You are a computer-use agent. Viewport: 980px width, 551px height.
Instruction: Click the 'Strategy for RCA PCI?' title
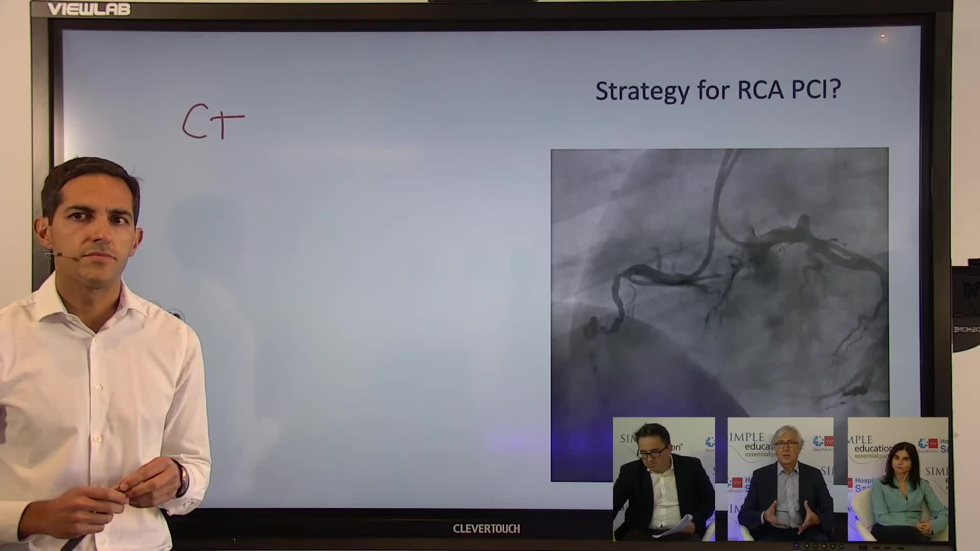pos(718,91)
